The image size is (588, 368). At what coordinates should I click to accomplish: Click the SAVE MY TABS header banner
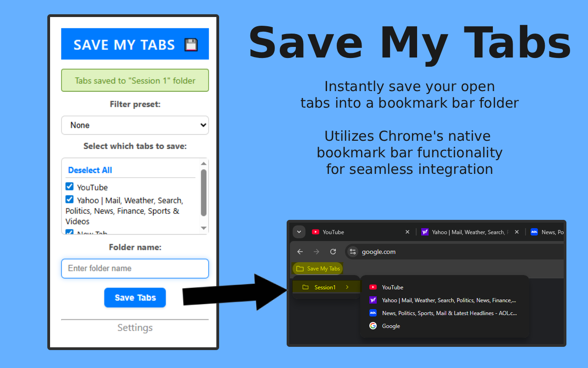135,44
